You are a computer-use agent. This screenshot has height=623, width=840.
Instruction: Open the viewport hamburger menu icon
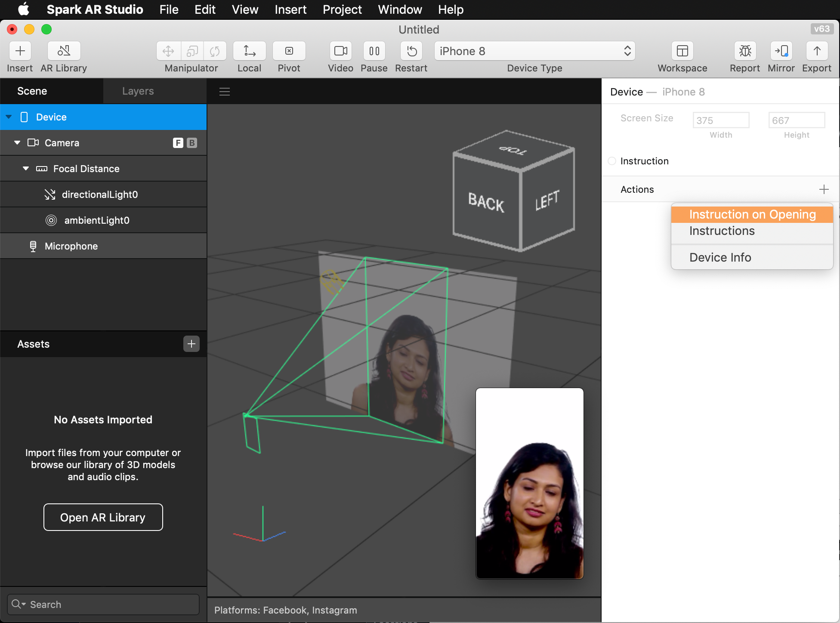[225, 91]
